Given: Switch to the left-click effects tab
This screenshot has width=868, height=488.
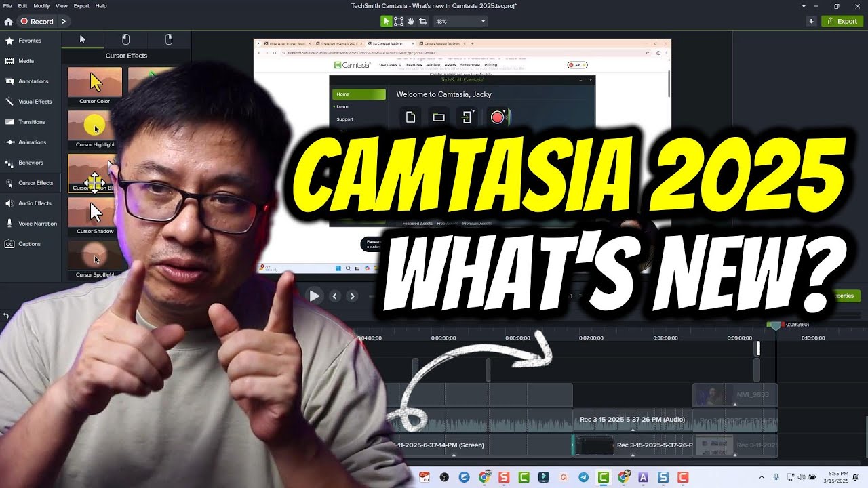Looking at the screenshot, I should (x=125, y=39).
